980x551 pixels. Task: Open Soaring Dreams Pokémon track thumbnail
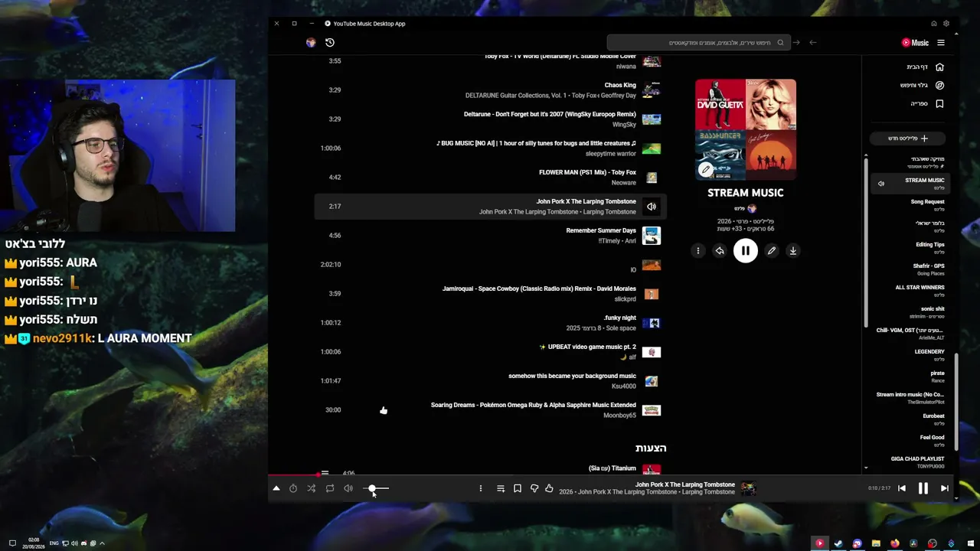pos(652,410)
